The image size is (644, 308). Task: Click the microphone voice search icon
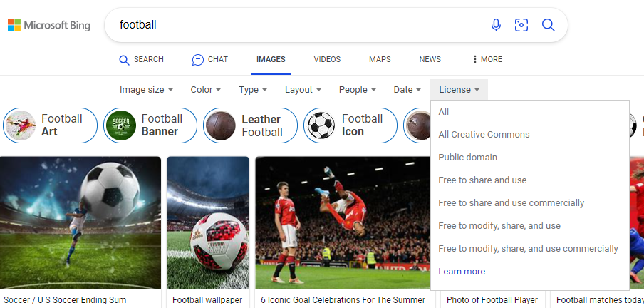tap(496, 25)
